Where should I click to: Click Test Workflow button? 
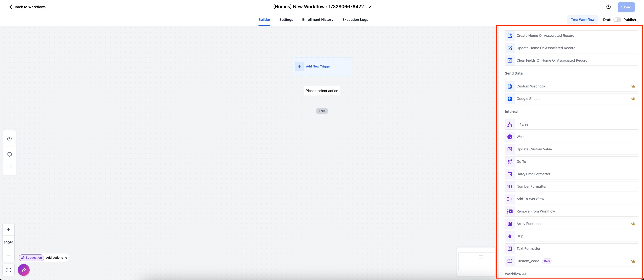pyautogui.click(x=582, y=20)
